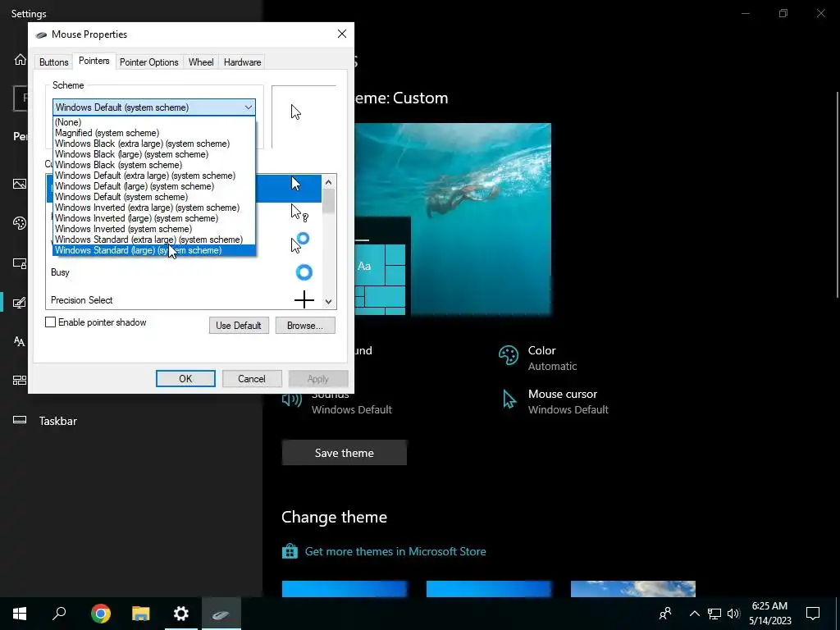Screen dimensions: 840x630
Task: Choose Magnified (system scheme) option
Action: pos(154,133)
